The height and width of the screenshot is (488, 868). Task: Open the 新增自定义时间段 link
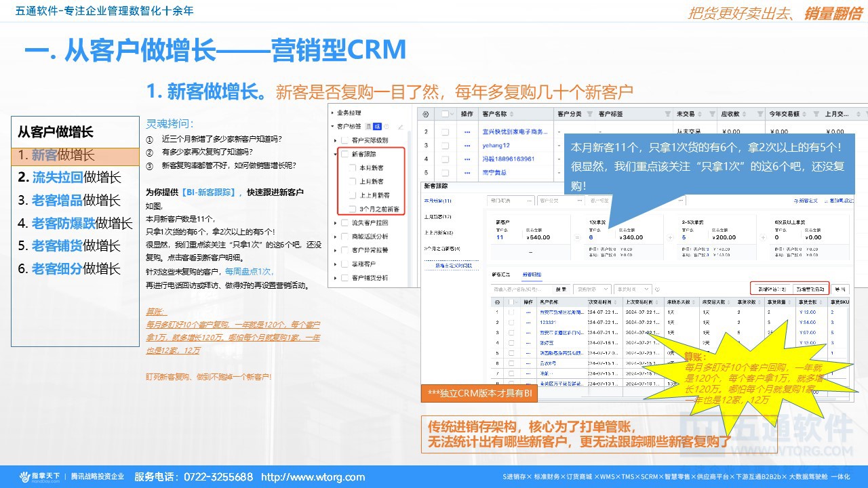454,266
